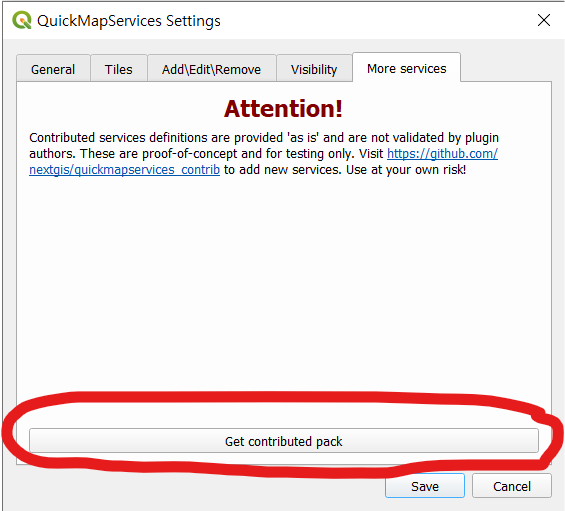This screenshot has height=511, width=565.
Task: Save the QuickMapServices settings
Action: tap(425, 486)
